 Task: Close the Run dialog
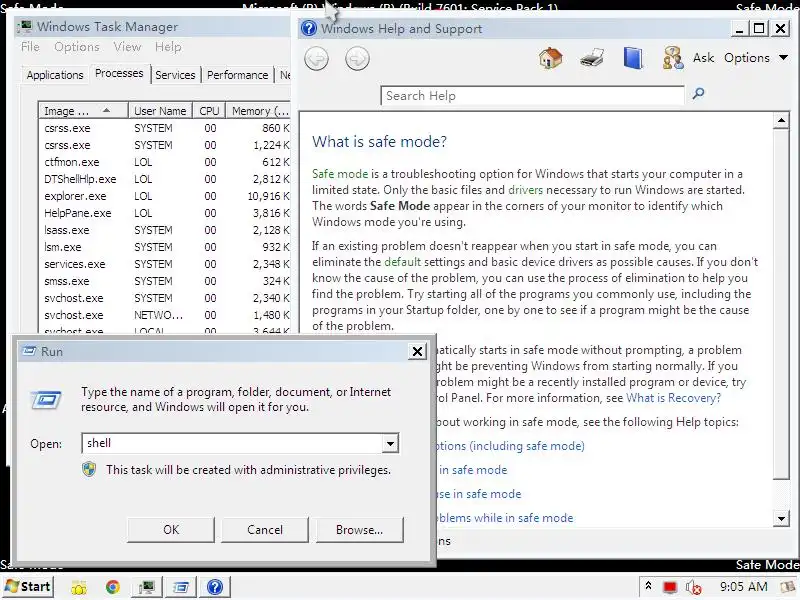click(417, 351)
